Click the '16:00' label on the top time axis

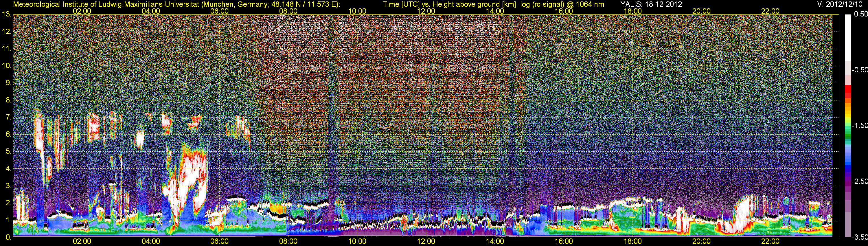coord(564,11)
